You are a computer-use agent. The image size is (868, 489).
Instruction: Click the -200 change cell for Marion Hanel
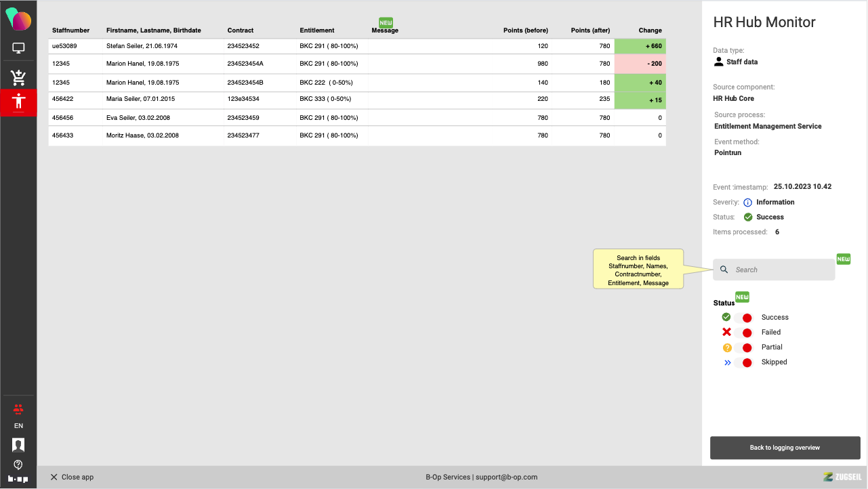click(x=640, y=64)
